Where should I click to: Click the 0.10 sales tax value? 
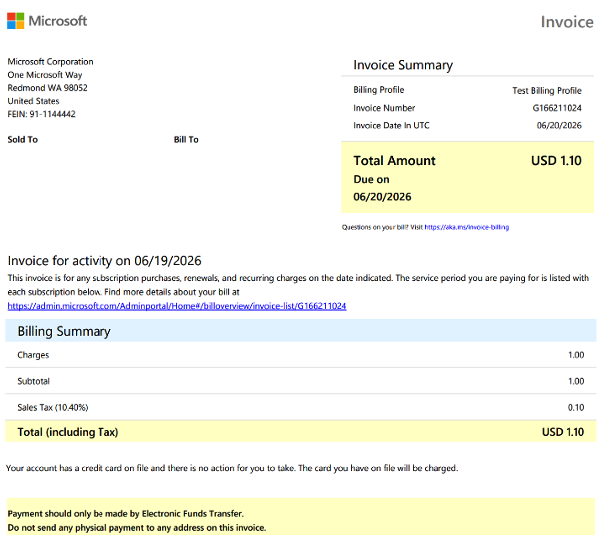click(x=576, y=407)
